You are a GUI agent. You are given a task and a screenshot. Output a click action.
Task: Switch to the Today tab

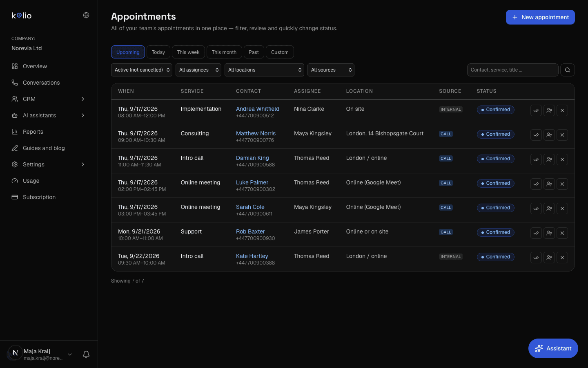coord(158,52)
